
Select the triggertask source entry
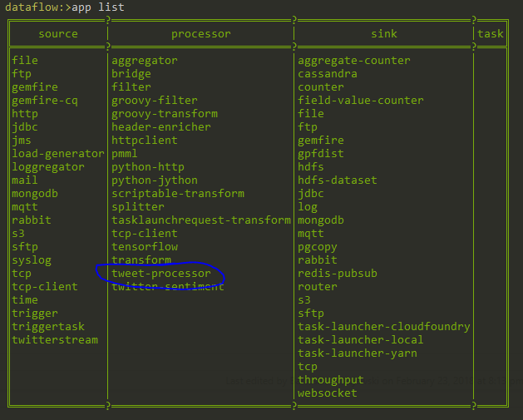tap(48, 327)
